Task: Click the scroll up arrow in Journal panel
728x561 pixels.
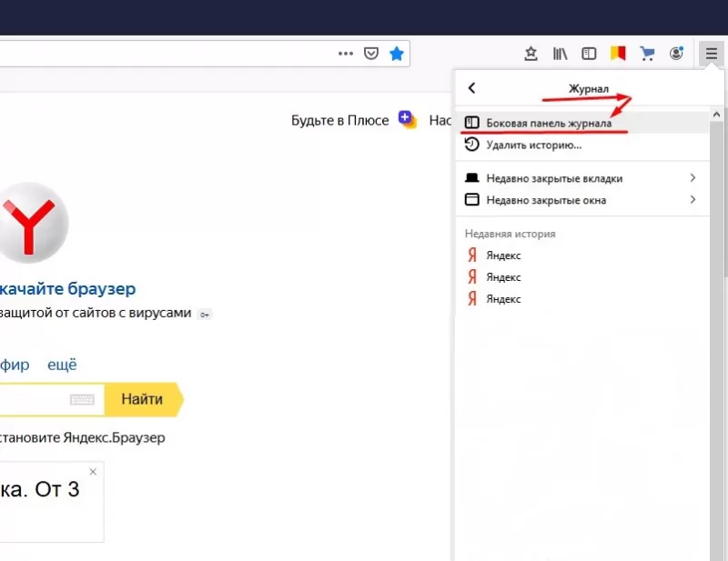Action: [716, 115]
